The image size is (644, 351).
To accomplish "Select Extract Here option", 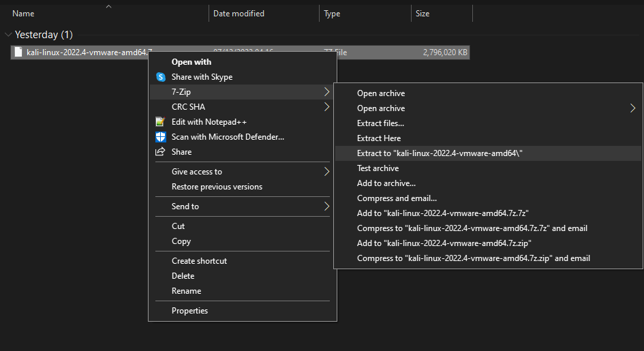I will [488, 138].
